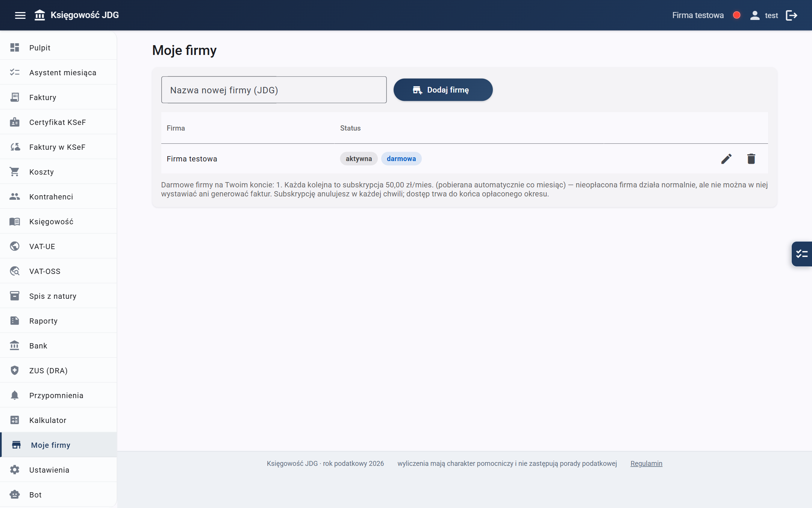Open Przypomnienia reminders
The image size is (812, 508).
point(59,395)
